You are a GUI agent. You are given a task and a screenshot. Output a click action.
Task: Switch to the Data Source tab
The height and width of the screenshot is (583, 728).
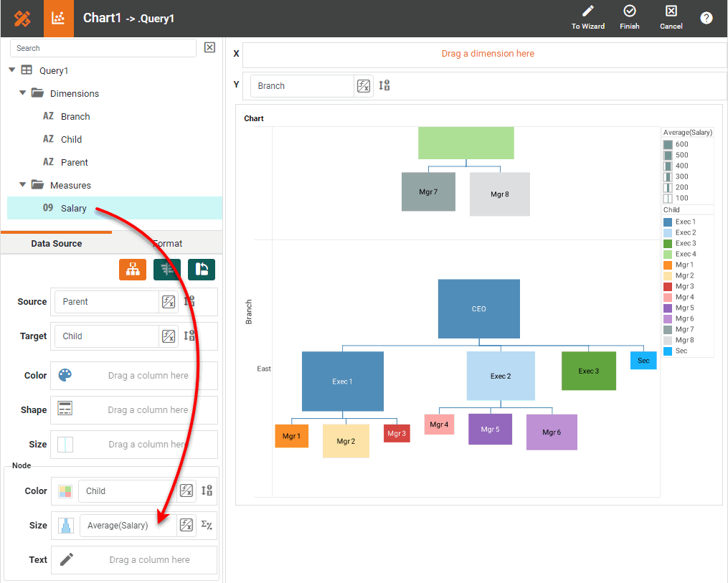pos(56,244)
